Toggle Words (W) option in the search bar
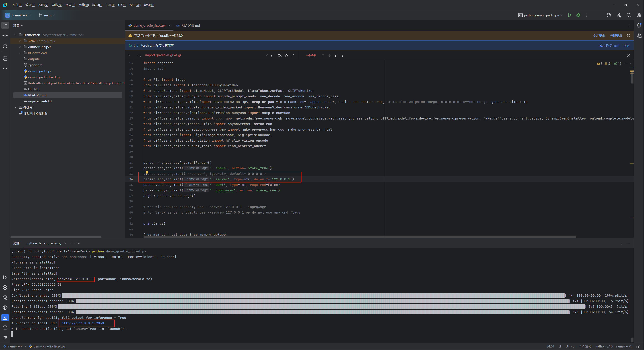 point(286,55)
